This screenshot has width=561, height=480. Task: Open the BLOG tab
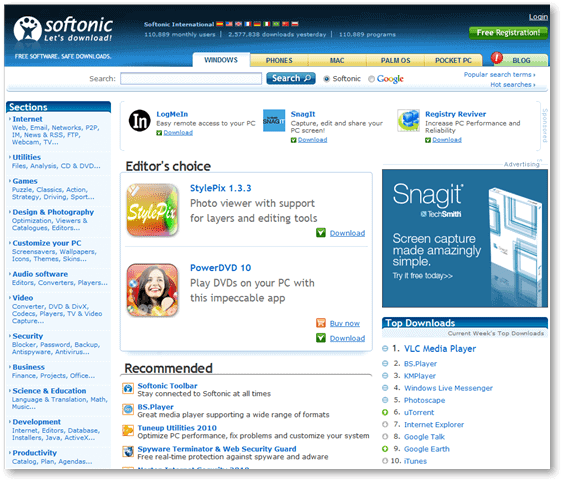[x=521, y=60]
